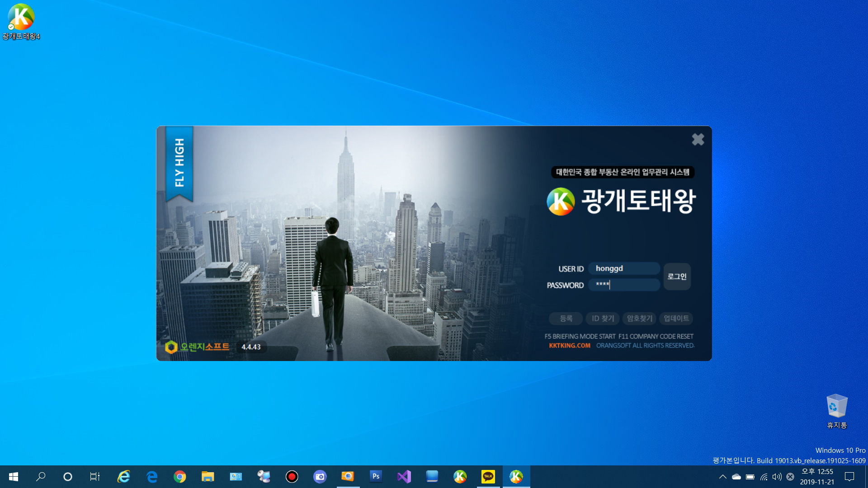Image resolution: width=868 pixels, height=488 pixels.
Task: Focus the PASSWORD input field
Action: (x=624, y=285)
